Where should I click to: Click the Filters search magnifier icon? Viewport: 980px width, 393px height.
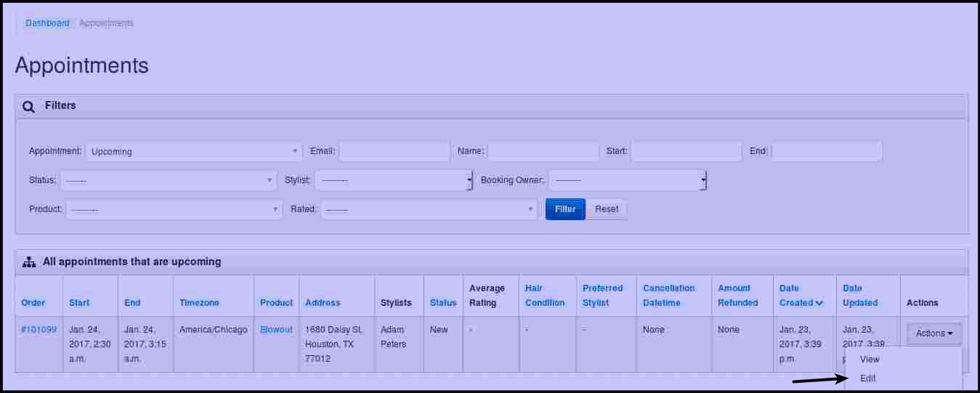(x=29, y=106)
